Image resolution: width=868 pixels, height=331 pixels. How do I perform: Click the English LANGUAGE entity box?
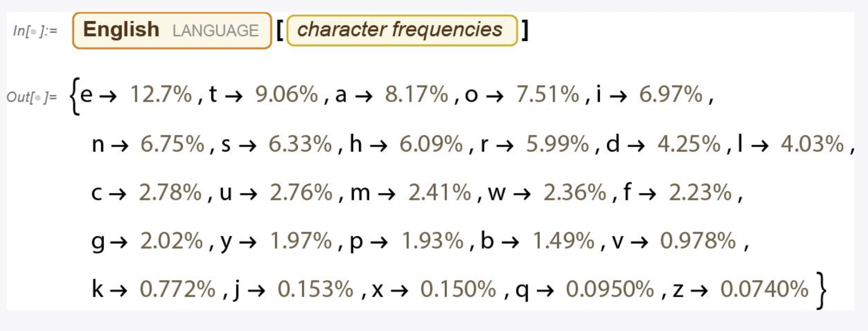[x=172, y=31]
